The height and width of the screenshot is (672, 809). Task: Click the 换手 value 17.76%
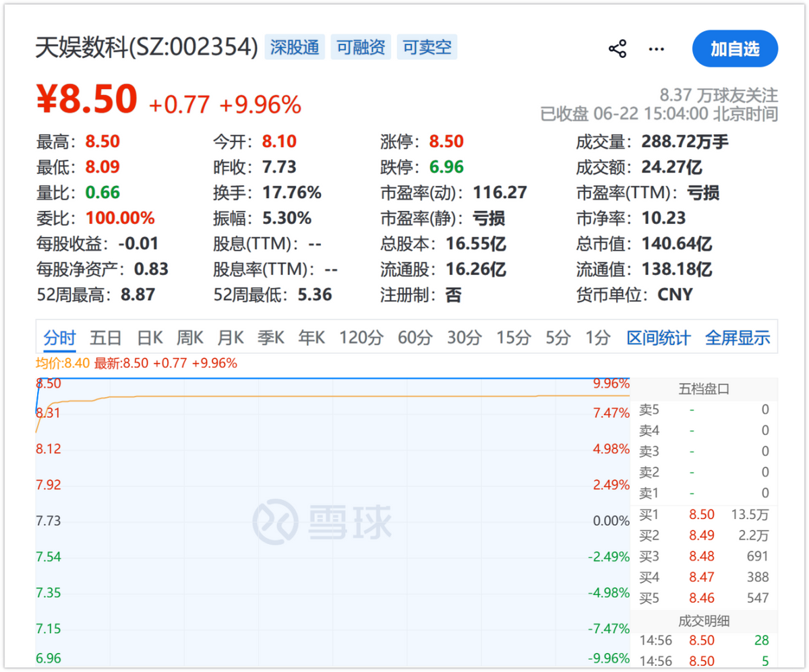(292, 193)
